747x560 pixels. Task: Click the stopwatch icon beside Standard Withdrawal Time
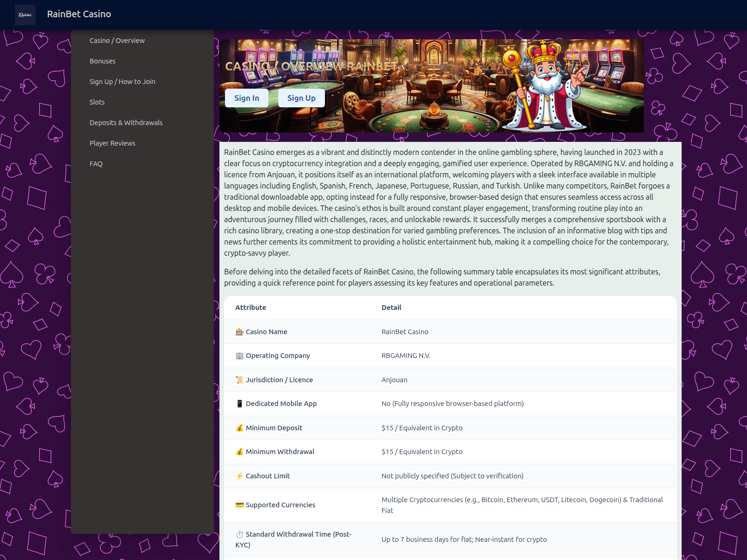point(240,534)
